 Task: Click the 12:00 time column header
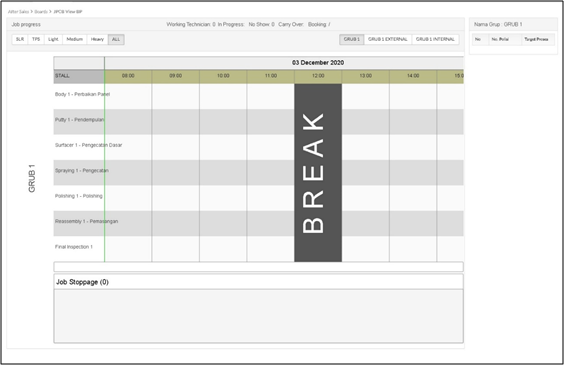pyautogui.click(x=318, y=76)
